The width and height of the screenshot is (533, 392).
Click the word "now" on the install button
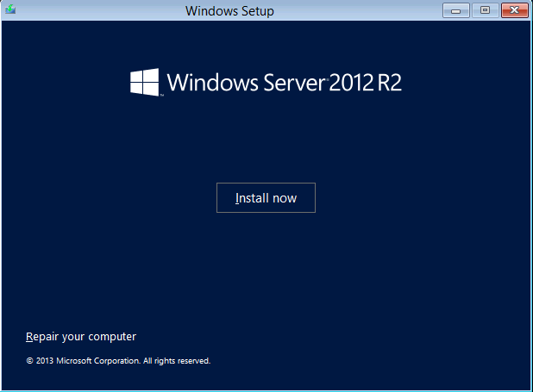[x=283, y=198]
